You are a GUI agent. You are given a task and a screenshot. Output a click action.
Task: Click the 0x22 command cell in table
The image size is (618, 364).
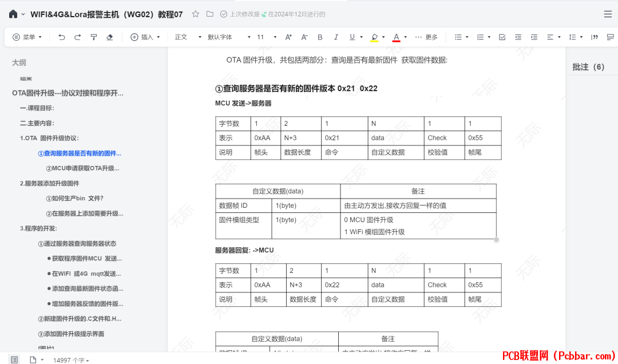(x=344, y=285)
